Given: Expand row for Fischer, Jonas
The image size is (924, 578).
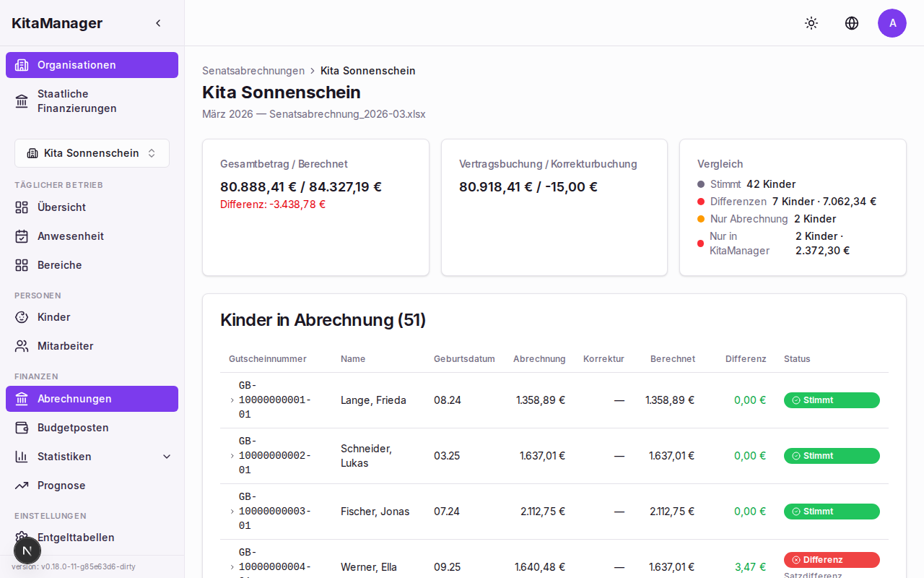Looking at the screenshot, I should pyautogui.click(x=232, y=512).
